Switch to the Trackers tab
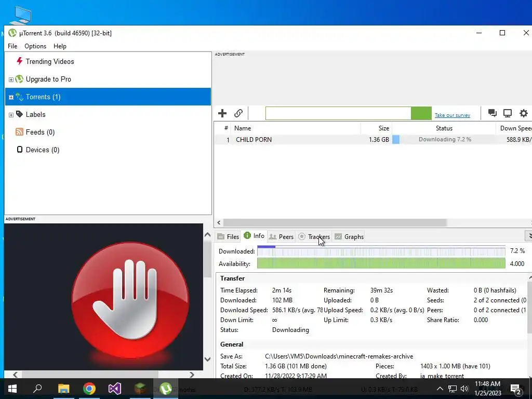This screenshot has height=399, width=532. click(314, 236)
